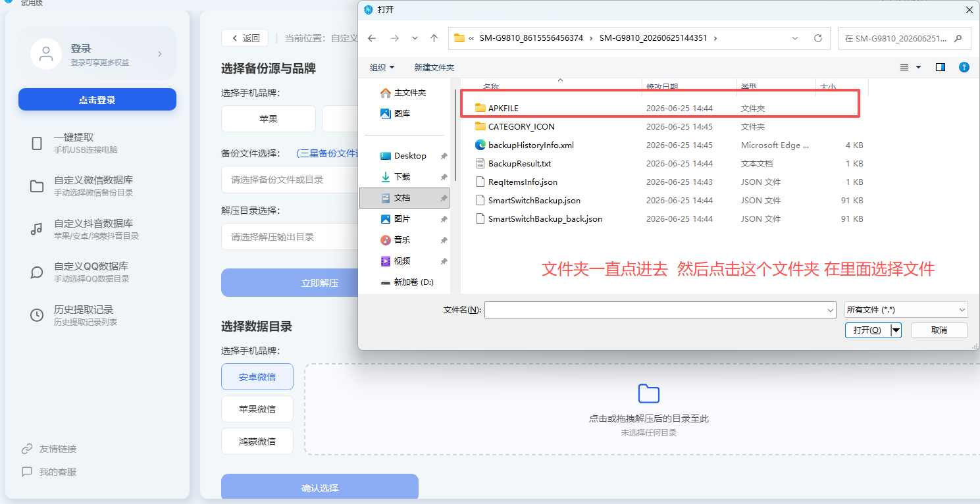
Task: Open the 组织 dropdown menu
Action: point(382,67)
